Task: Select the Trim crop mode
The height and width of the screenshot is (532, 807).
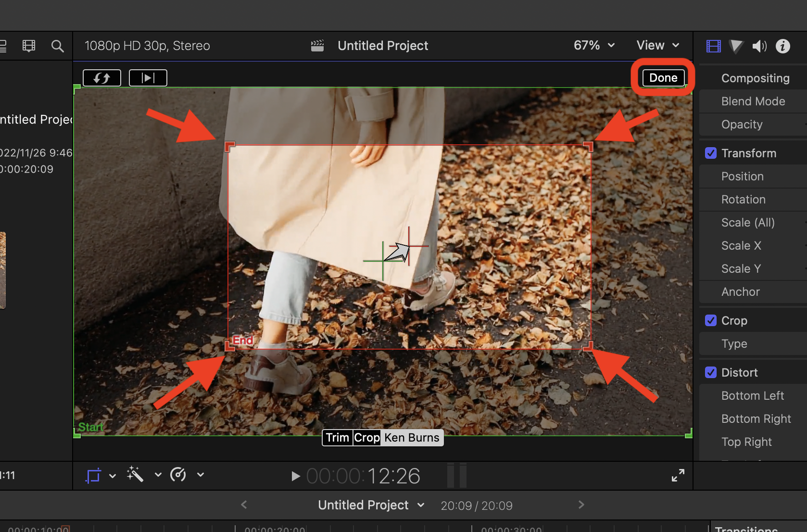Action: (x=338, y=438)
